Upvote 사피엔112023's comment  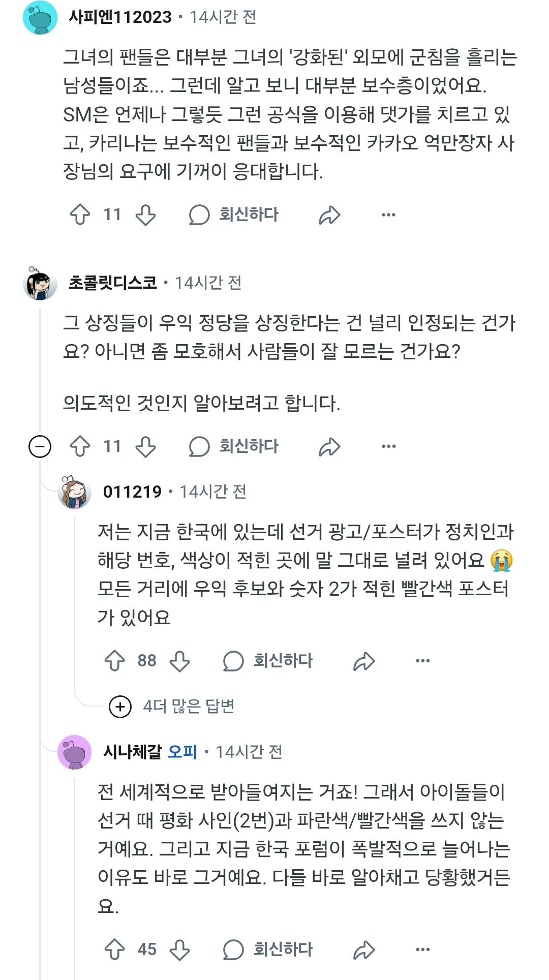point(80,215)
